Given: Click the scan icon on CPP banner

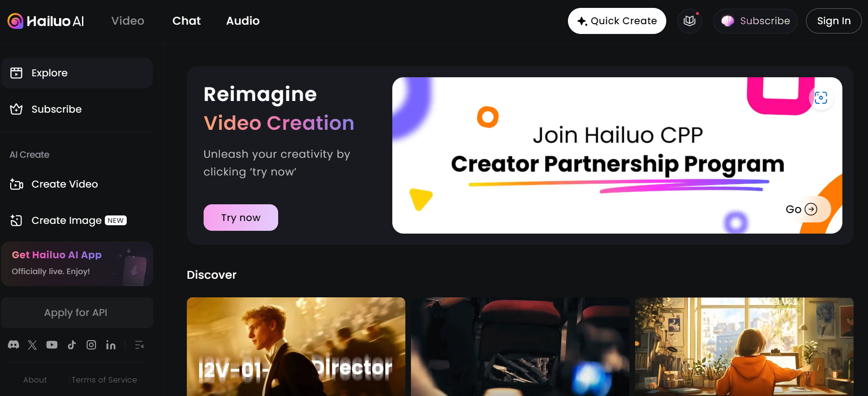Looking at the screenshot, I should pos(821,98).
